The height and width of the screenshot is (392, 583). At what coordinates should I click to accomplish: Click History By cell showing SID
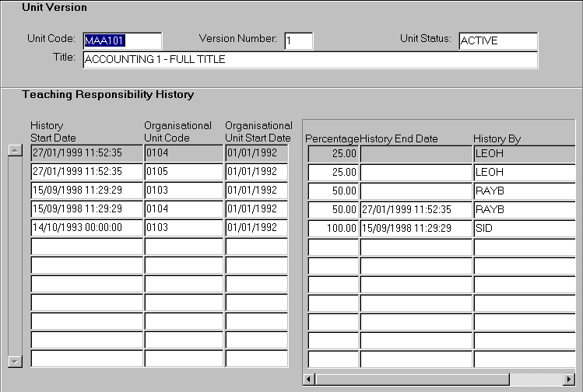coord(523,229)
